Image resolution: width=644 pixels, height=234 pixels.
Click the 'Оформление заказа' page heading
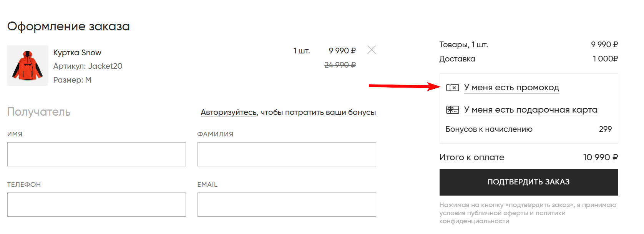point(69,26)
